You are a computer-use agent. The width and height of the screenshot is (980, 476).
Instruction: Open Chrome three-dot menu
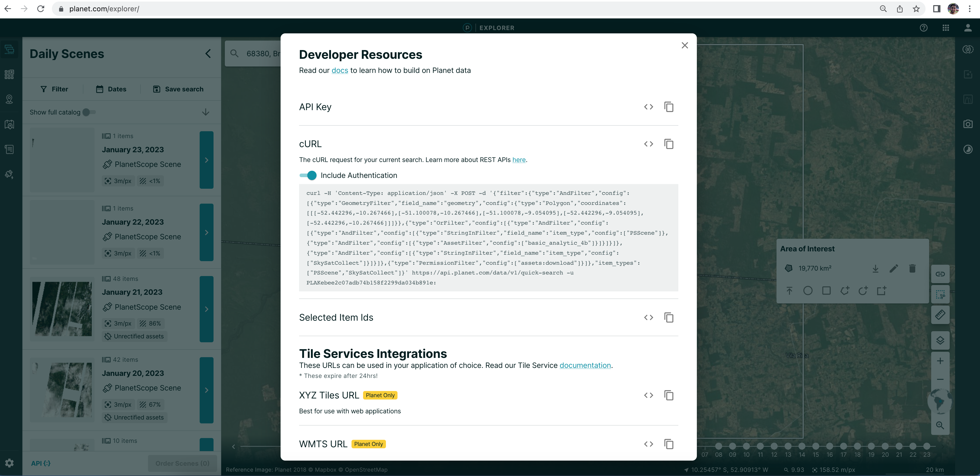point(970,9)
